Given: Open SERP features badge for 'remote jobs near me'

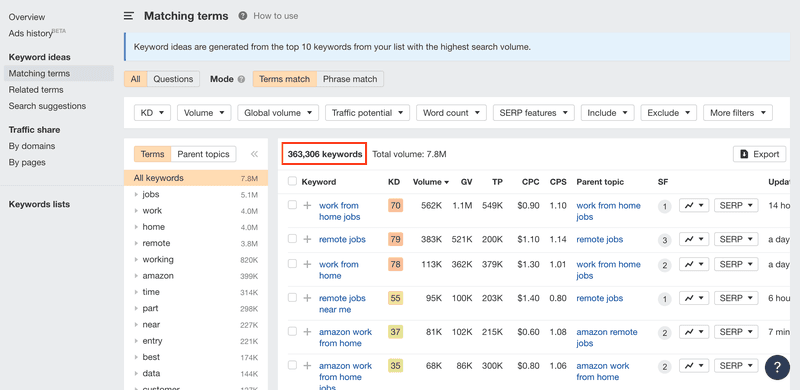Looking at the screenshot, I should point(664,299).
